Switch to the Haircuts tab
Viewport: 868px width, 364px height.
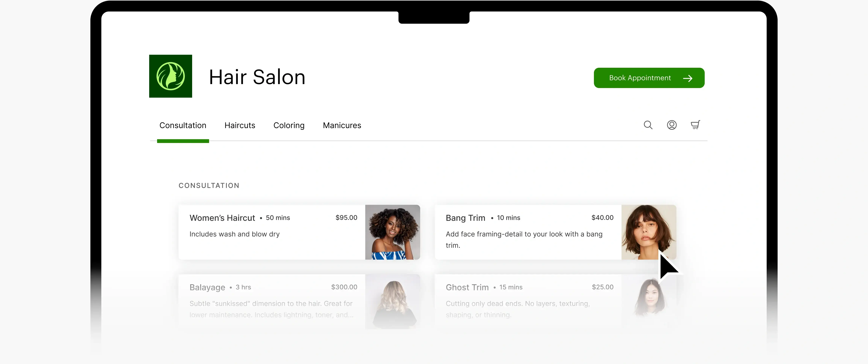240,125
